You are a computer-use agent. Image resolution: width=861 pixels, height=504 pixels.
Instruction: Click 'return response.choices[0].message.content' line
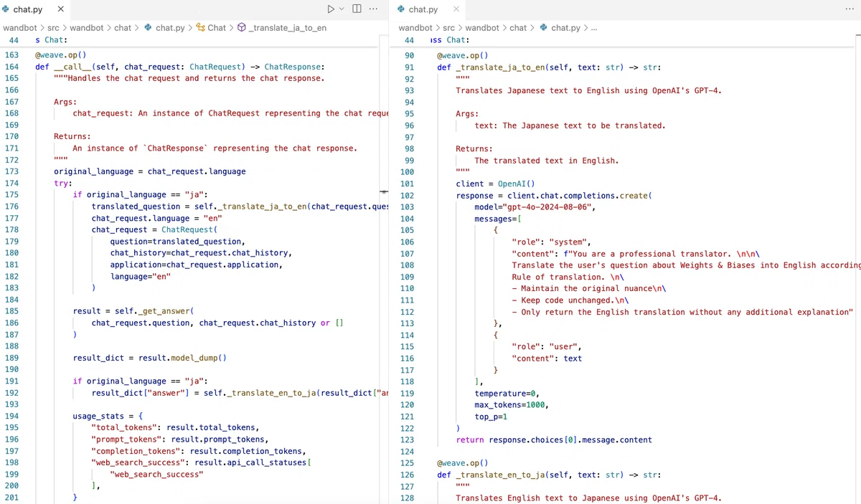554,439
